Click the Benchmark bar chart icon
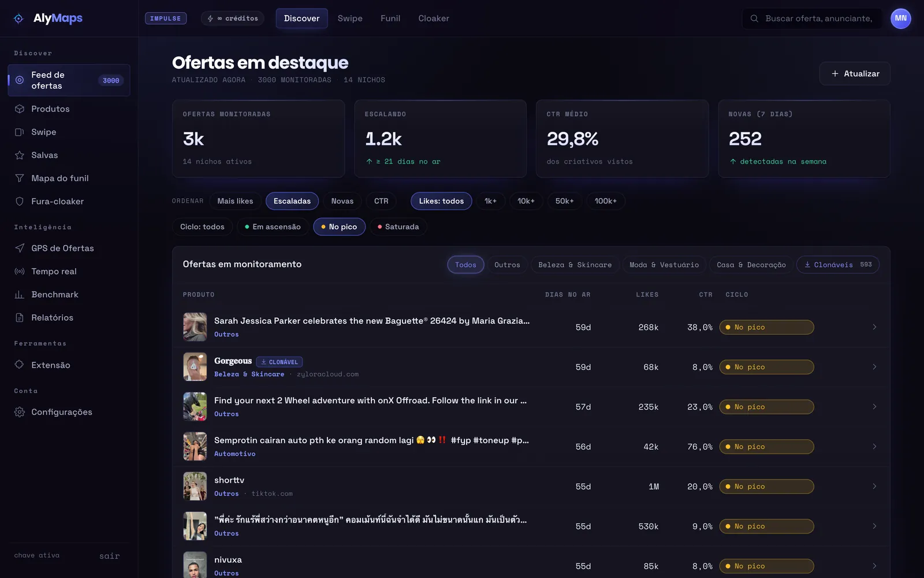Viewport: 924px width, 578px height. point(20,294)
